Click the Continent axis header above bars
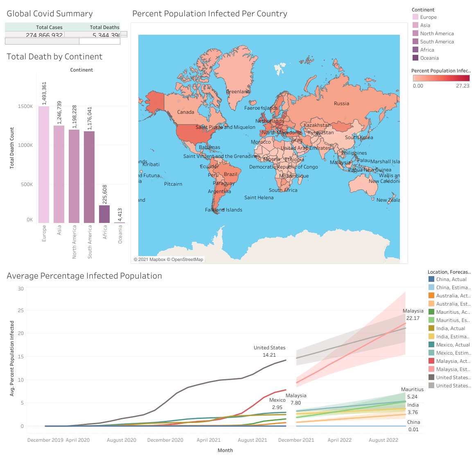 pos(81,70)
